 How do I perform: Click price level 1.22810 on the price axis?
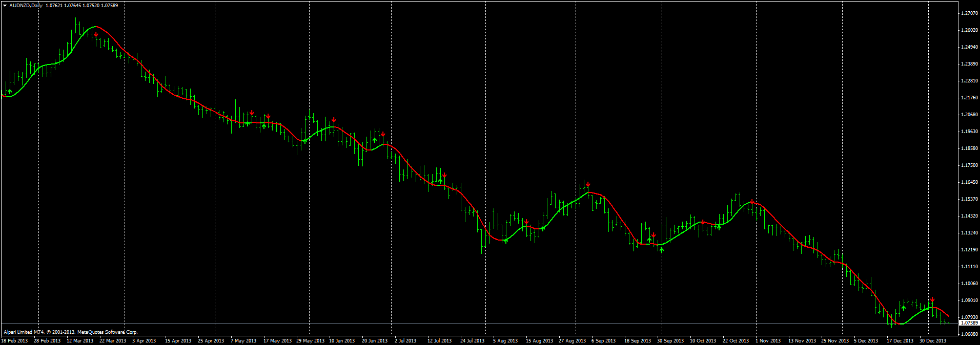click(969, 81)
